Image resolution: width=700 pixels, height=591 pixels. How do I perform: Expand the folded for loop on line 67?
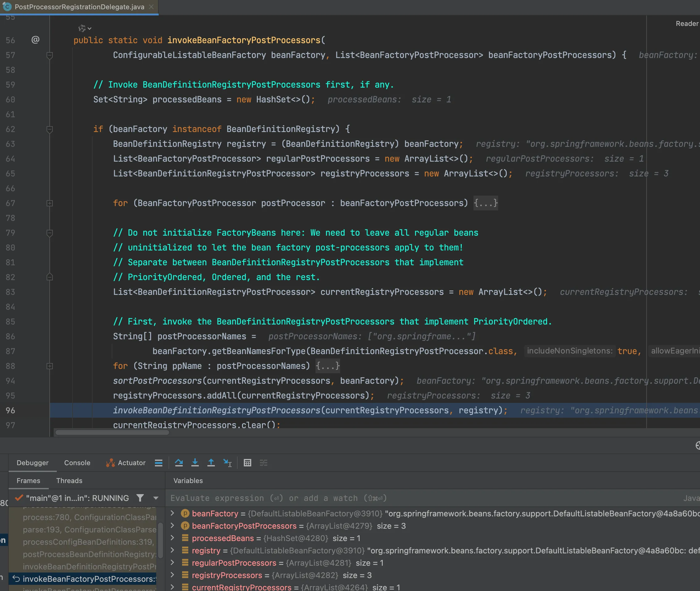50,203
